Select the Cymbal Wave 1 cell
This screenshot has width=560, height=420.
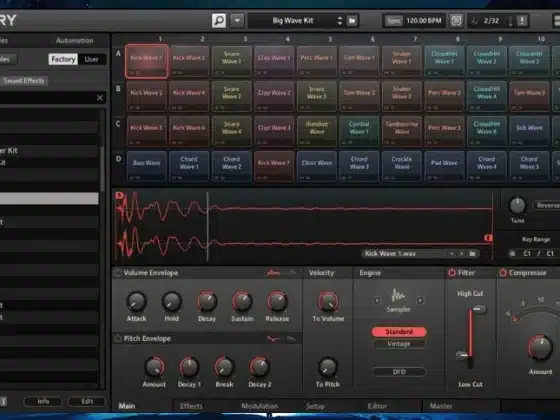(359, 131)
